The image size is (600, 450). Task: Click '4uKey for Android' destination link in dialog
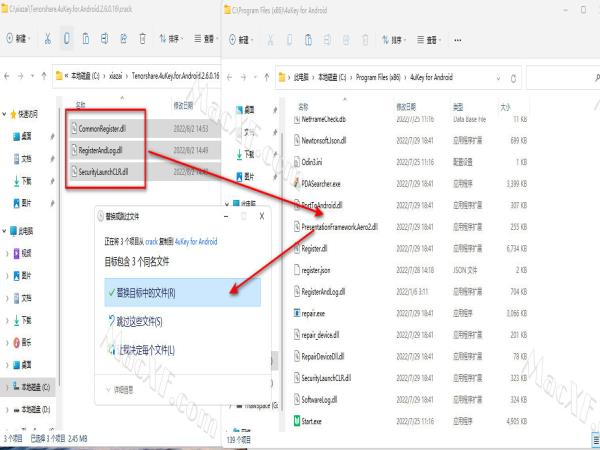(196, 241)
